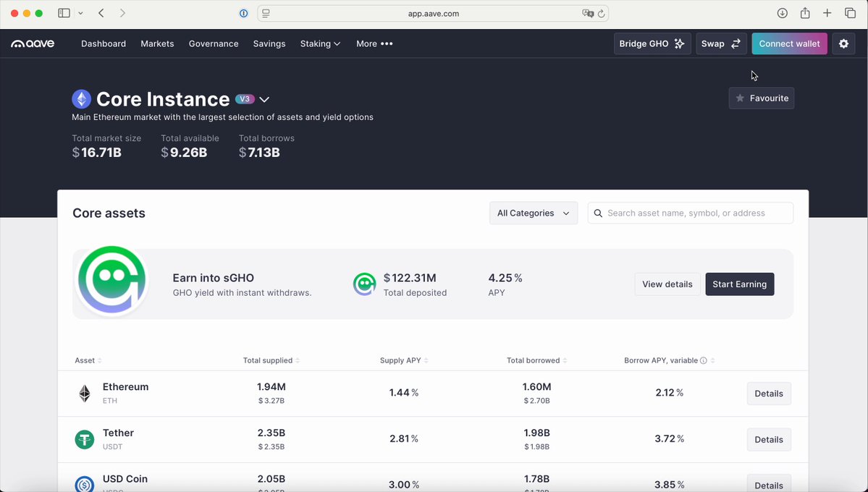Focus the asset search field
The width and height of the screenshot is (868, 492).
691,213
